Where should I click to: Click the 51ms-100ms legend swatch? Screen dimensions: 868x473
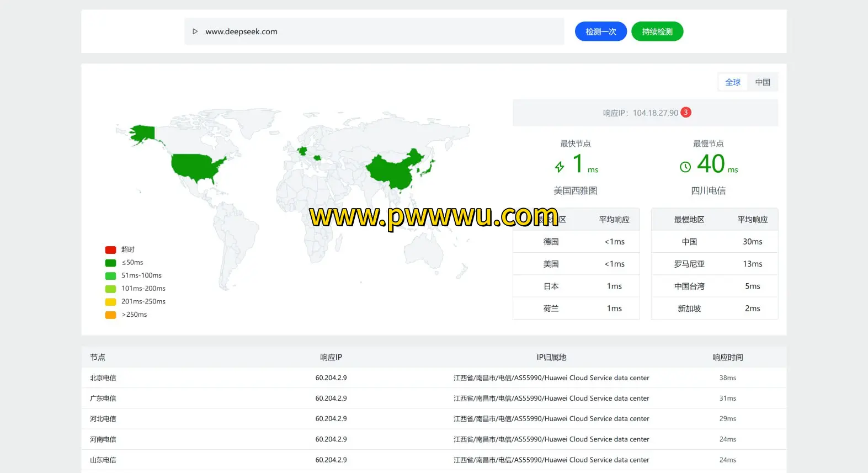coord(110,276)
